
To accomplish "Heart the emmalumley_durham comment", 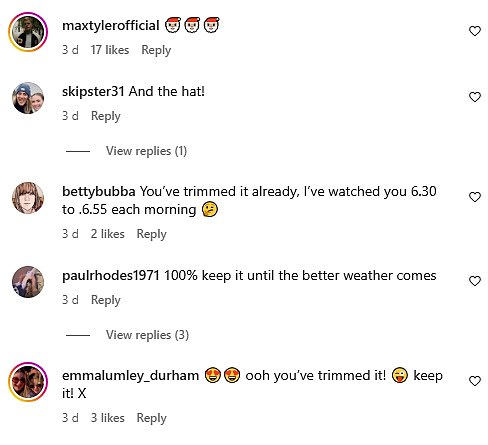I will pos(475,381).
